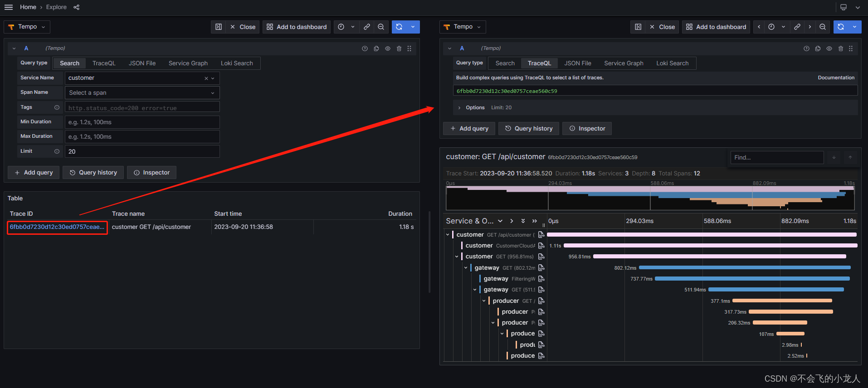Select right pane Service Graph tab

click(624, 63)
